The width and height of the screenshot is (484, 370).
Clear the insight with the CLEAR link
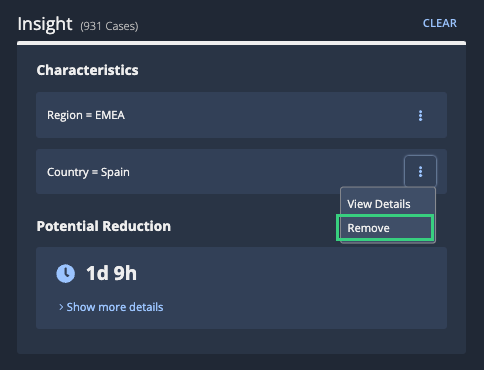click(440, 23)
